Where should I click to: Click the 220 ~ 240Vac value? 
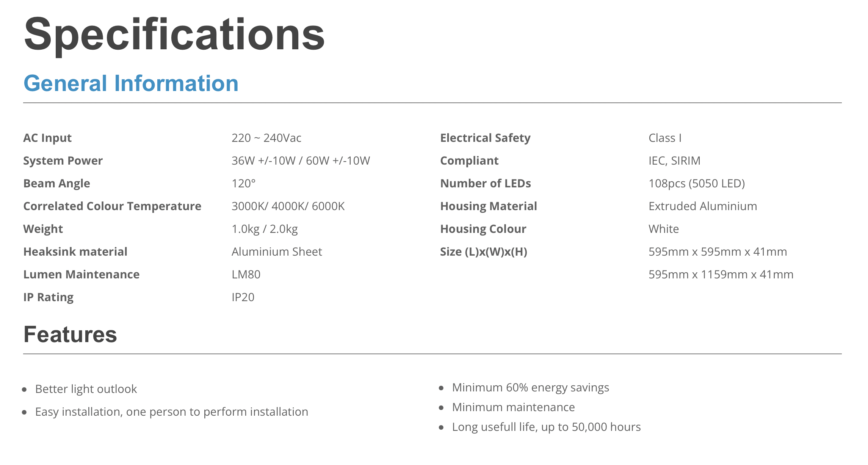pyautogui.click(x=266, y=138)
